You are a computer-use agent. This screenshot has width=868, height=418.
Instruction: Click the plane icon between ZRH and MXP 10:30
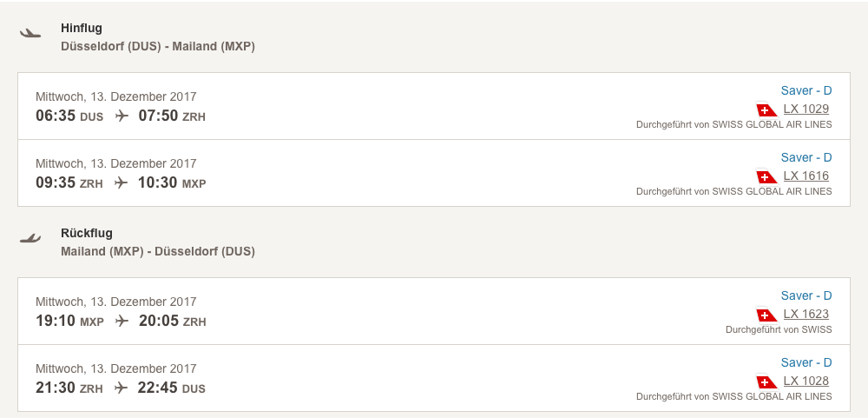[121, 182]
